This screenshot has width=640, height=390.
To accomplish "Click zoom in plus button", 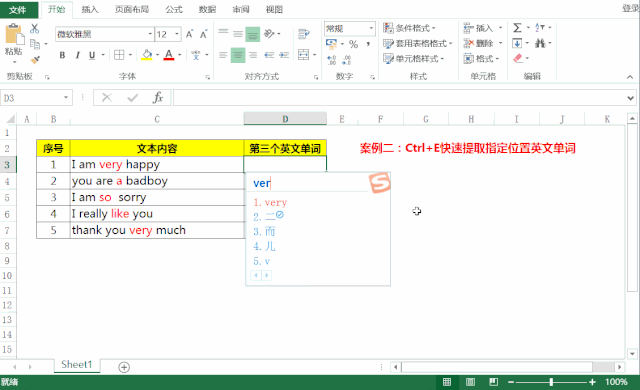I will [592, 382].
